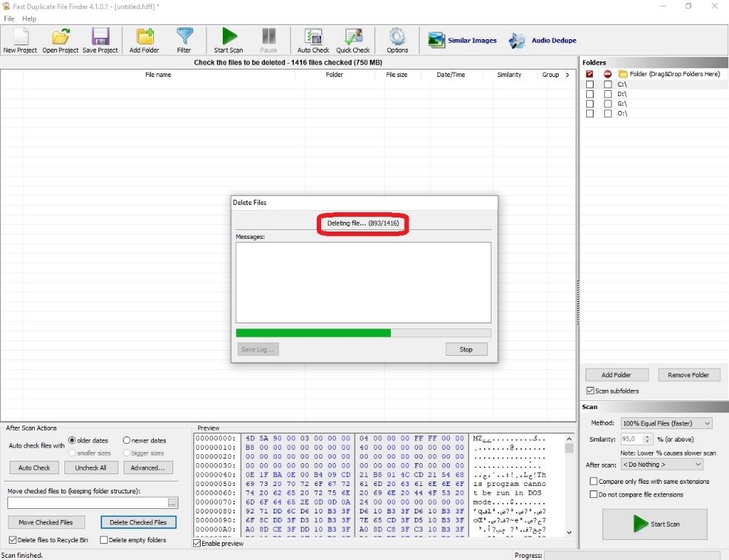Enable Do not compare file extensions
This screenshot has height=560, width=729.
point(594,494)
